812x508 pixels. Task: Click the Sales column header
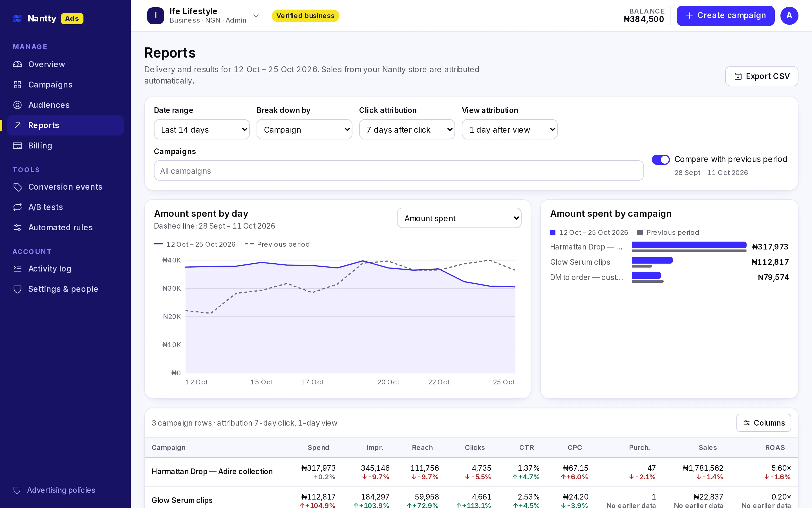[708, 448]
